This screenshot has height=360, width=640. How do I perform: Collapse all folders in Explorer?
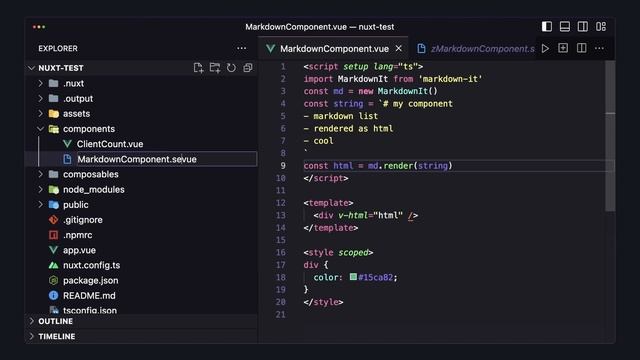point(247,68)
